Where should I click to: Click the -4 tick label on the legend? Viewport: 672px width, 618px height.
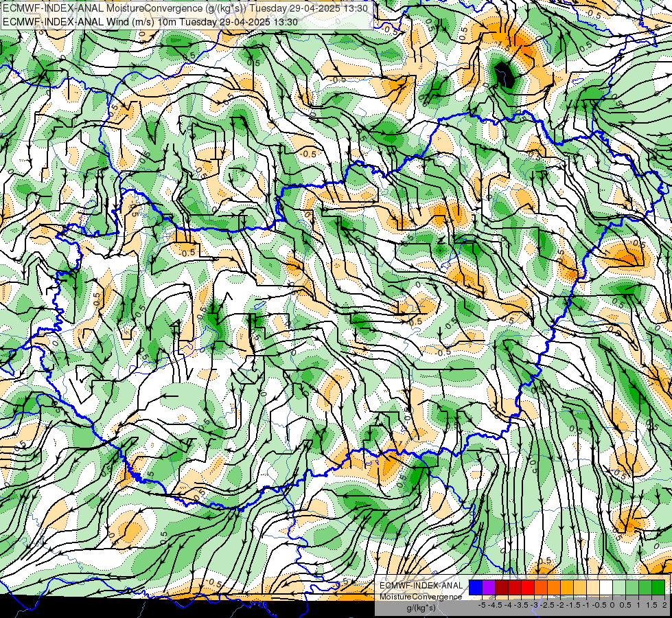pyautogui.click(x=508, y=605)
